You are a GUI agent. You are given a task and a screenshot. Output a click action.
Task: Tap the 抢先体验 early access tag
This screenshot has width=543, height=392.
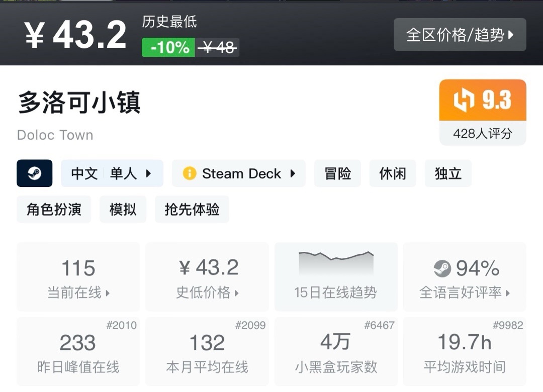pos(192,209)
